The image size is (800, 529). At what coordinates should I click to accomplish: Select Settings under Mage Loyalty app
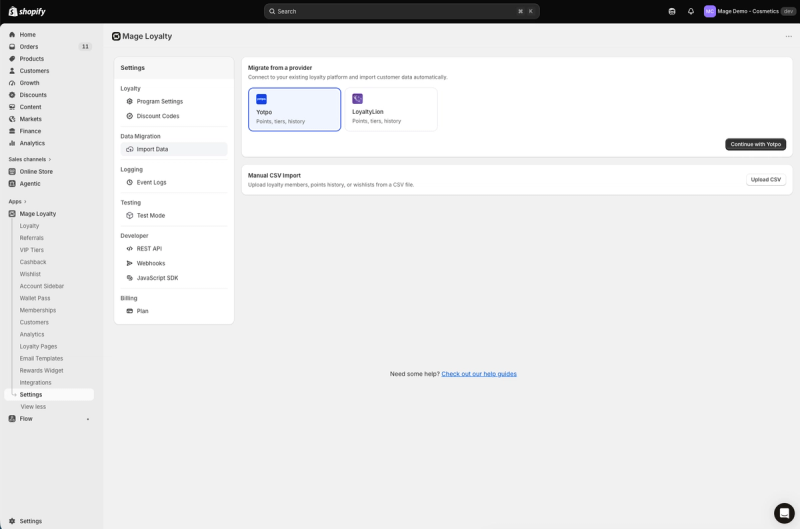49,395
